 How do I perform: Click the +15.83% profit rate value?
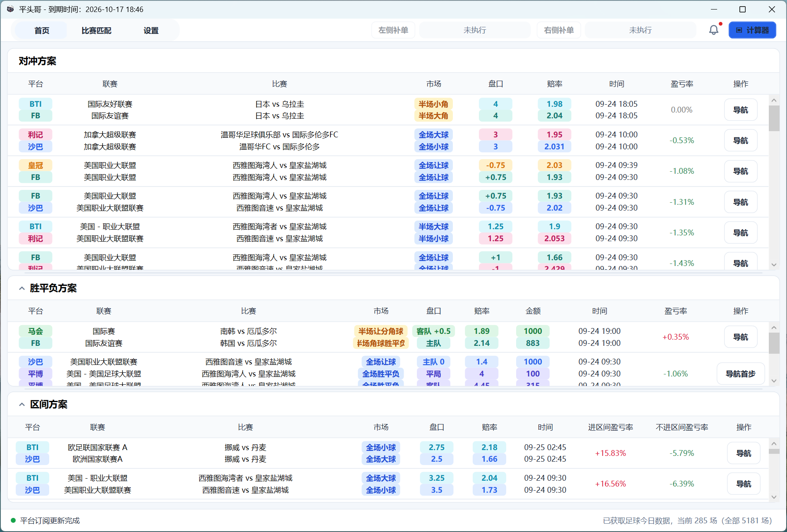pyautogui.click(x=610, y=453)
